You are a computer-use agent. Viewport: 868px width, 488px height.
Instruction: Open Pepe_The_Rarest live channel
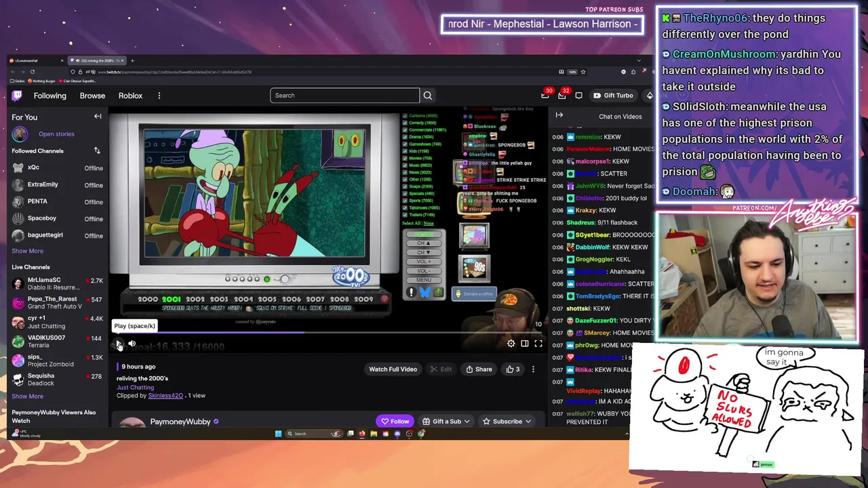(x=57, y=302)
